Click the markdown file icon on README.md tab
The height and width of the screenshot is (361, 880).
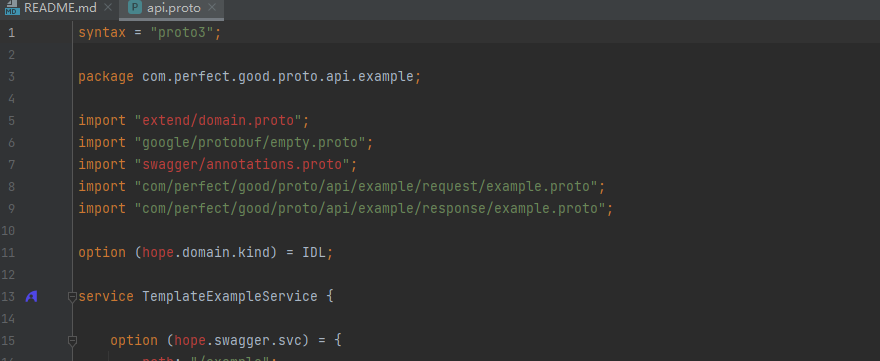(12, 8)
